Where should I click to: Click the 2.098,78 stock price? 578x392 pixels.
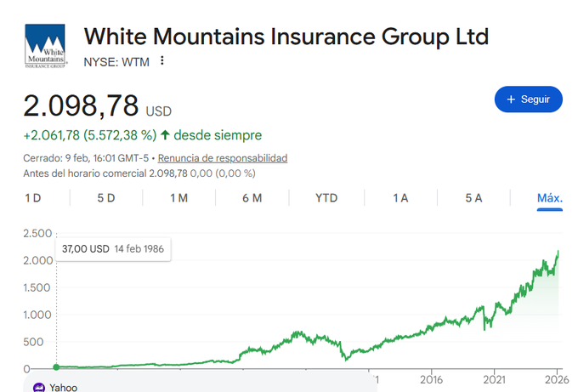[81, 106]
